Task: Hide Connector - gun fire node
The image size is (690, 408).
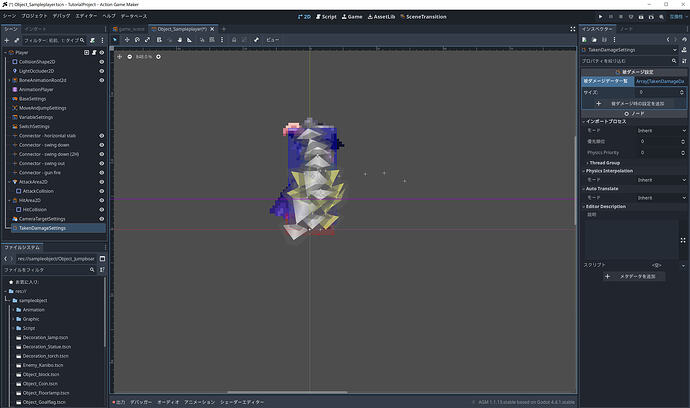Action: [102, 173]
